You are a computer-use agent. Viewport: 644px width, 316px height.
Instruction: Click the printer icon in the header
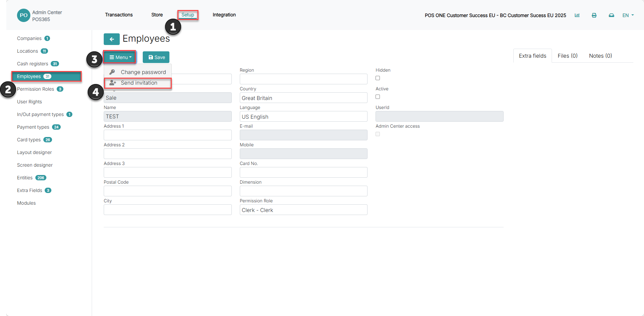[x=594, y=15]
